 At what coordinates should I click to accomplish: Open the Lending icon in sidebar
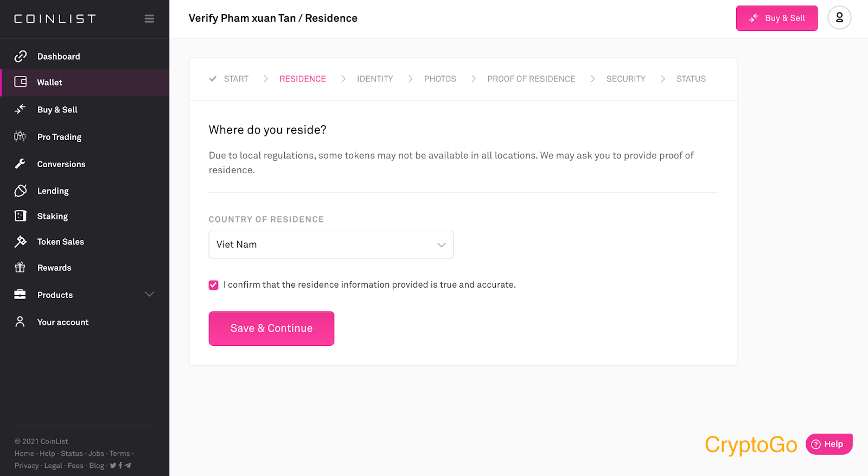click(21, 191)
